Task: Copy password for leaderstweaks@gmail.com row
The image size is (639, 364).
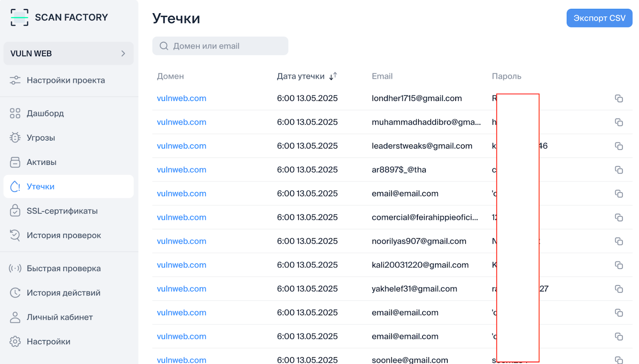Action: (x=619, y=146)
